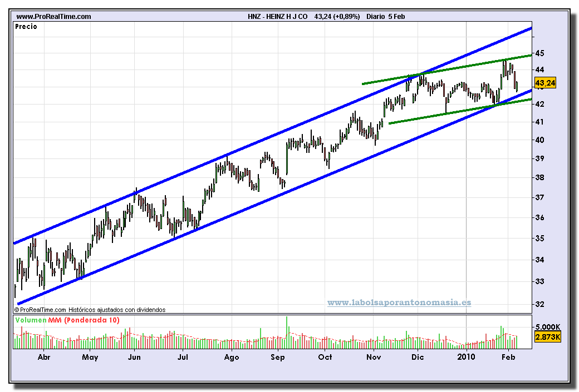Click the Diario 5 Feb timeframe label
Image resolution: width=579 pixels, height=392 pixels.
(385, 17)
